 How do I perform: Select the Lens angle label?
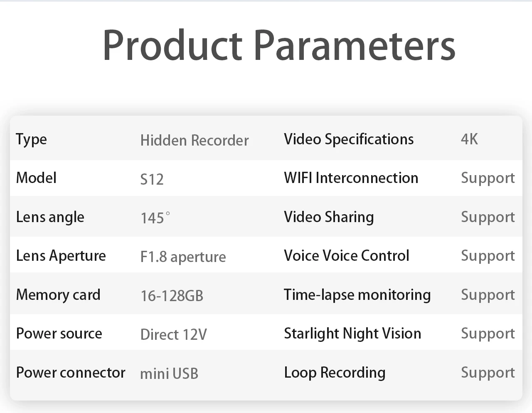click(x=50, y=217)
